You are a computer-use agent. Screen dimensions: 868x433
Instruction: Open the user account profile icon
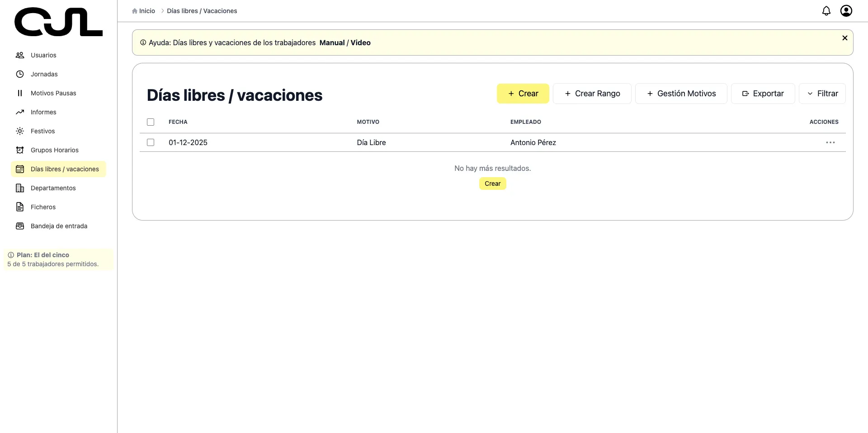[846, 10]
